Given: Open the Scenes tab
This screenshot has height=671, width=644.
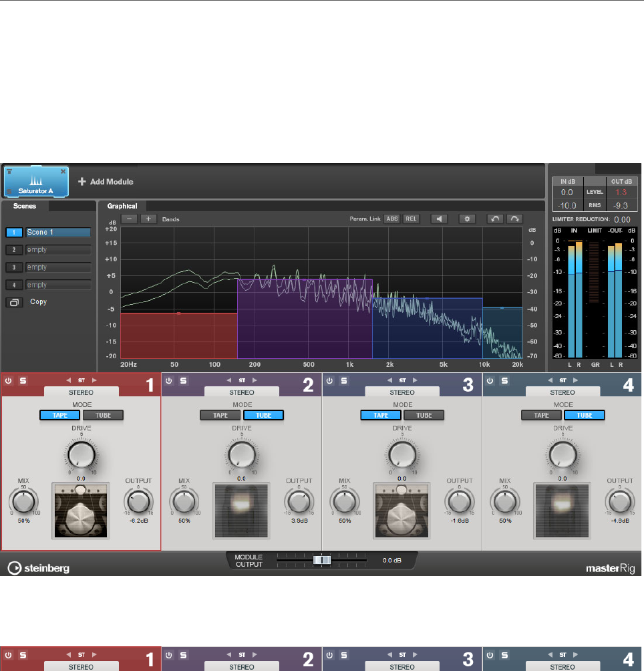Looking at the screenshot, I should (25, 207).
